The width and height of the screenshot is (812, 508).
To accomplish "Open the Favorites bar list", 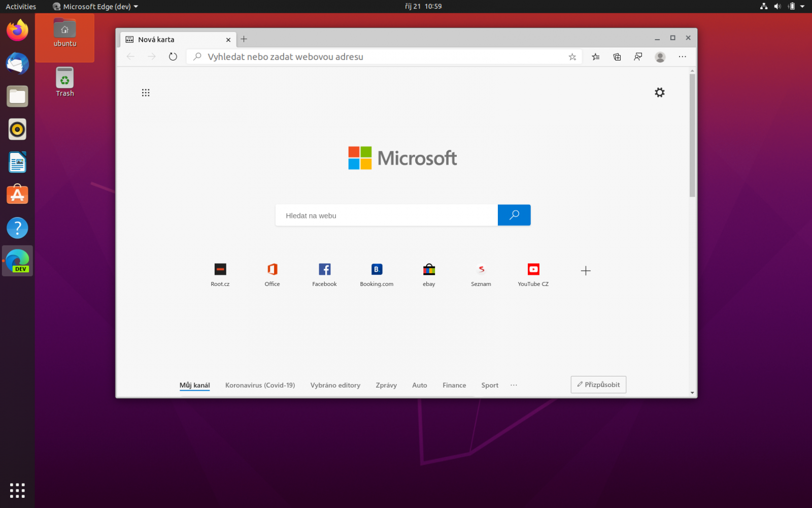I will coord(595,57).
